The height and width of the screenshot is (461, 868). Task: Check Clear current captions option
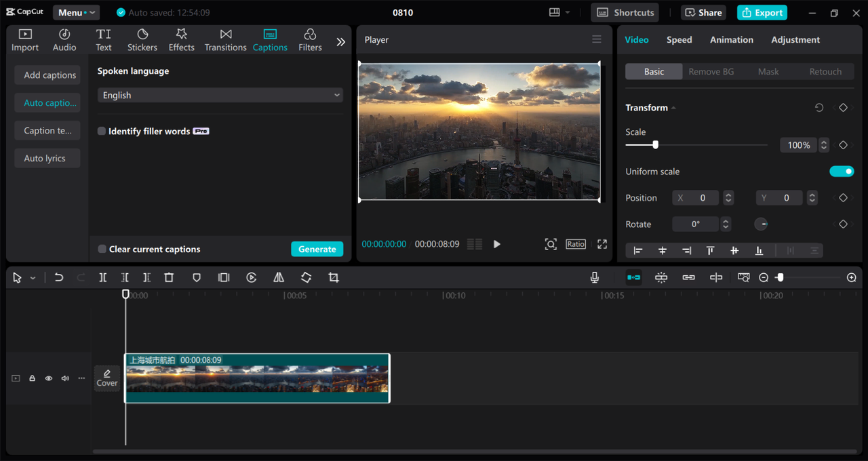coord(102,249)
